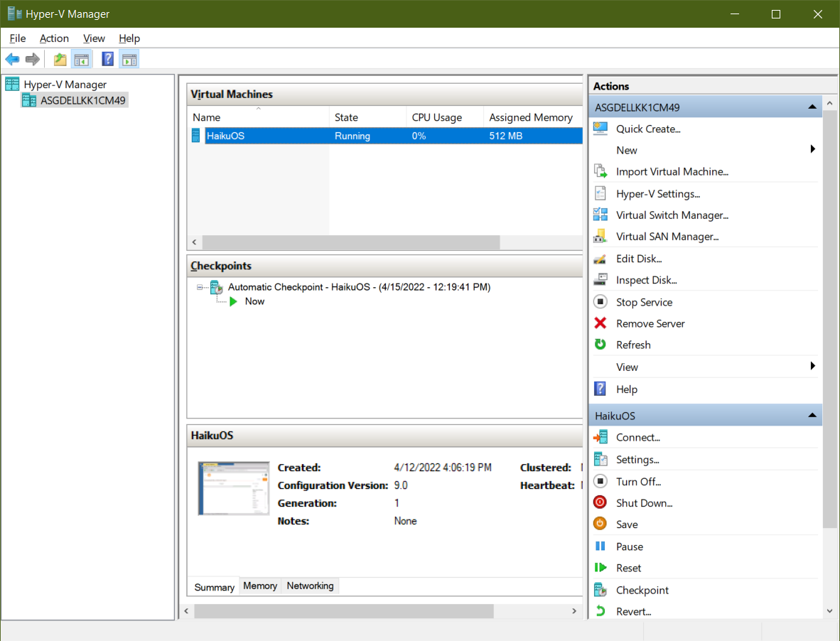Click the Running state cell for HaikuOS
The height and width of the screenshot is (641, 840).
[x=352, y=136]
